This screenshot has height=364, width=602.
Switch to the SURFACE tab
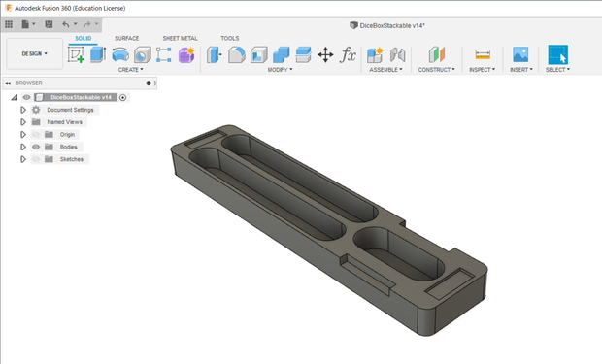coord(126,39)
